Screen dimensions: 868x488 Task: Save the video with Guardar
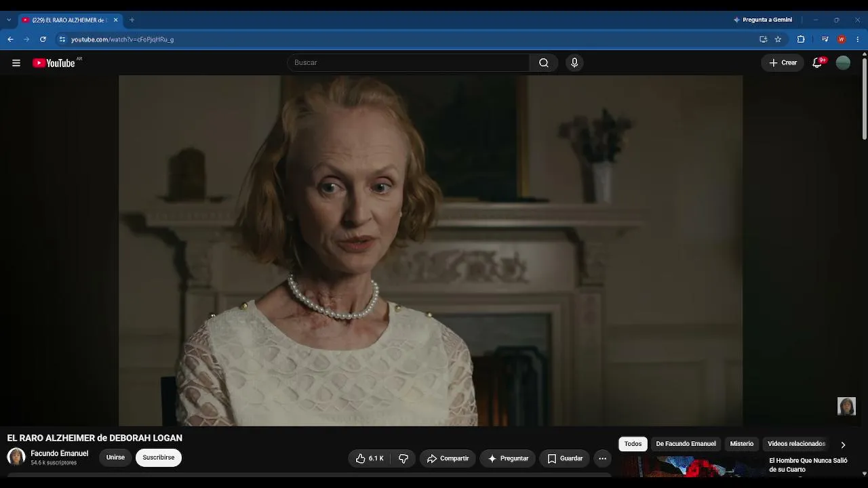(565, 459)
